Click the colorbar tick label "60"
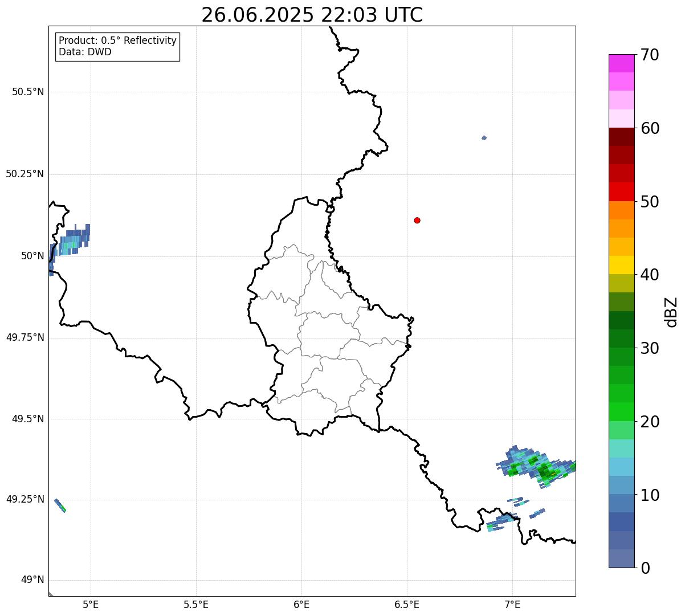Image resolution: width=685 pixels, height=616 pixels. click(x=650, y=129)
